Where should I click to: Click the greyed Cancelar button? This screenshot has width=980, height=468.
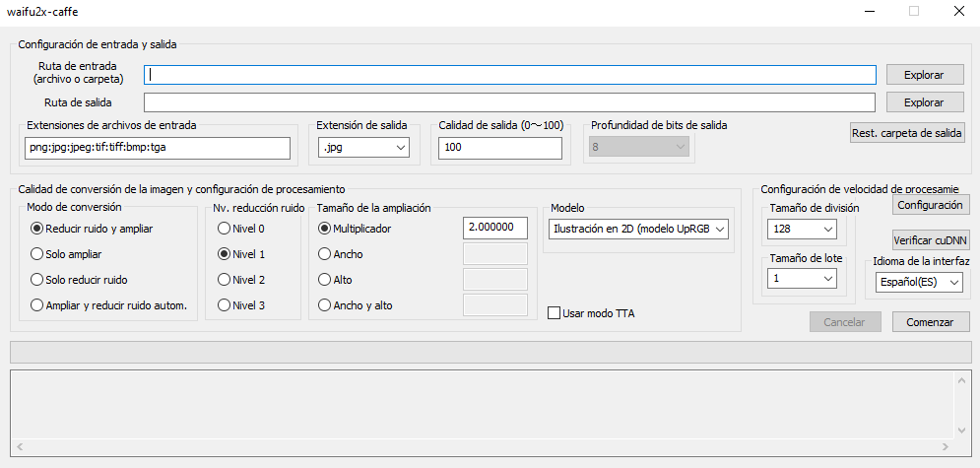click(x=844, y=322)
